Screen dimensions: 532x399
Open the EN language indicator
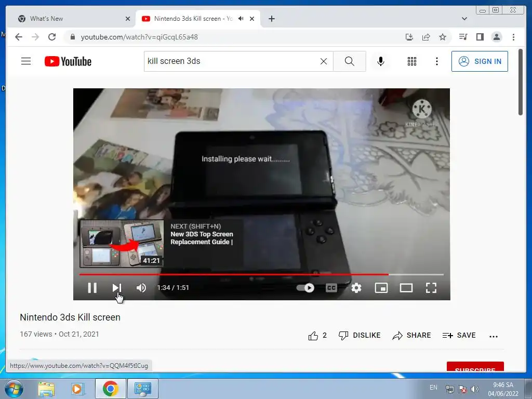pos(433,388)
